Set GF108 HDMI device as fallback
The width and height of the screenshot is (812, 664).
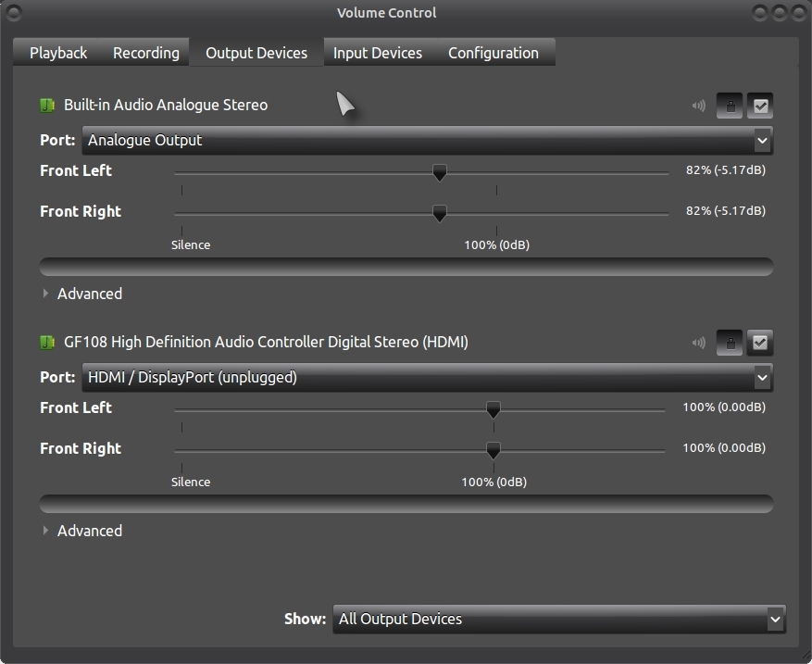coord(760,343)
